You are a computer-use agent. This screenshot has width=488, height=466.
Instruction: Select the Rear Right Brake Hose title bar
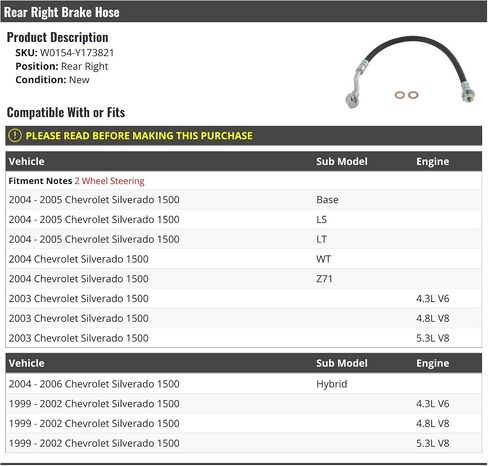click(244, 12)
